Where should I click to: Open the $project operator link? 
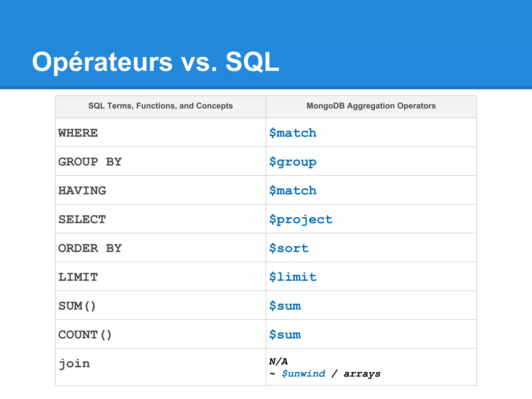pos(301,220)
